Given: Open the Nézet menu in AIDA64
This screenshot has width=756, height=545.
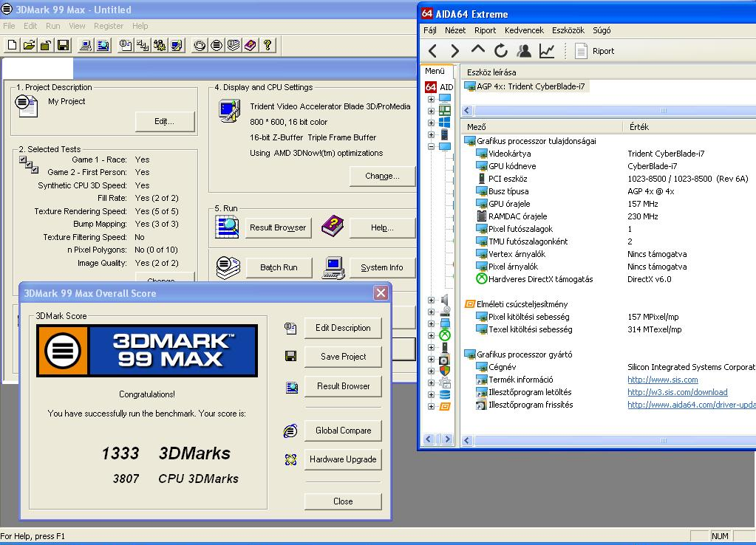Looking at the screenshot, I should pyautogui.click(x=455, y=30).
